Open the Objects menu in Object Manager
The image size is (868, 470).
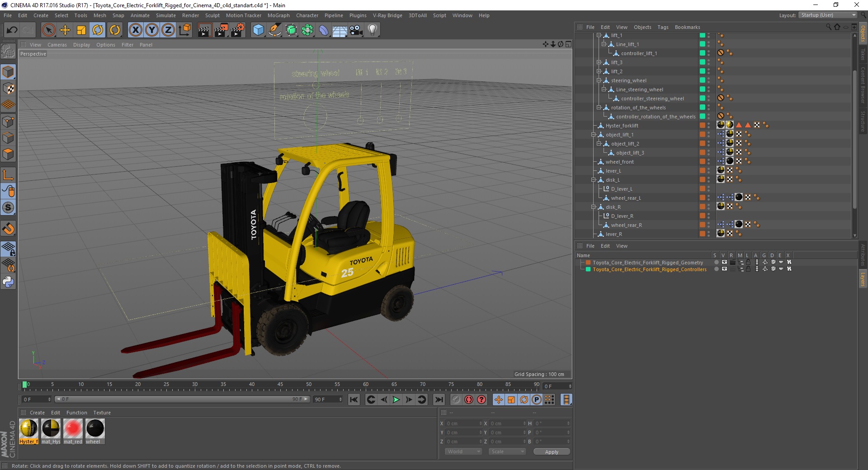642,27
